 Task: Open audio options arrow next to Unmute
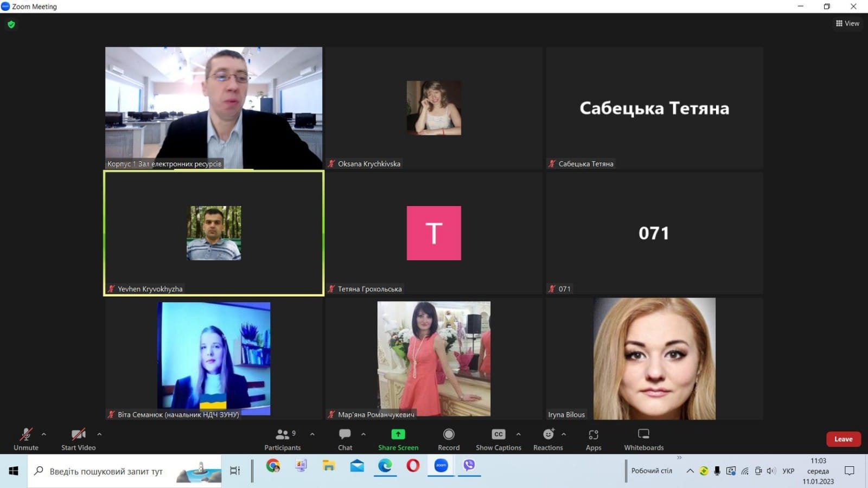coord(44,434)
